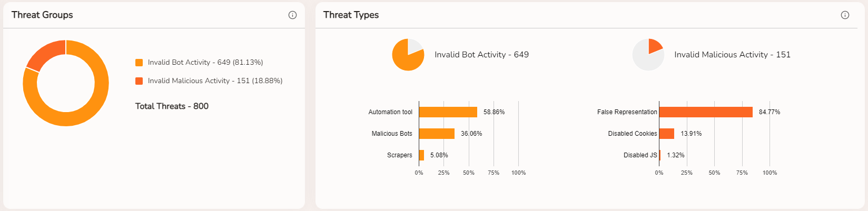Click the Automation tool bar
The height and width of the screenshot is (211, 868).
click(448, 112)
